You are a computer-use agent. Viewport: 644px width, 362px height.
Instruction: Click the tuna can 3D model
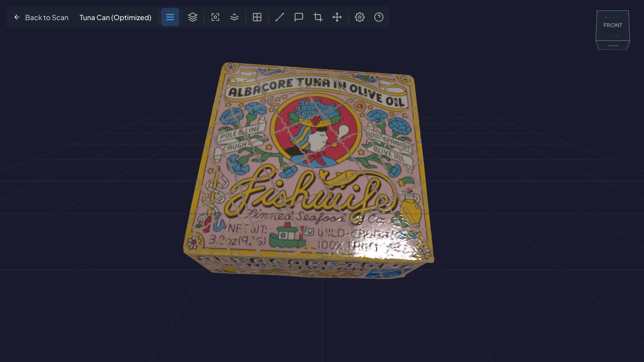[309, 171]
